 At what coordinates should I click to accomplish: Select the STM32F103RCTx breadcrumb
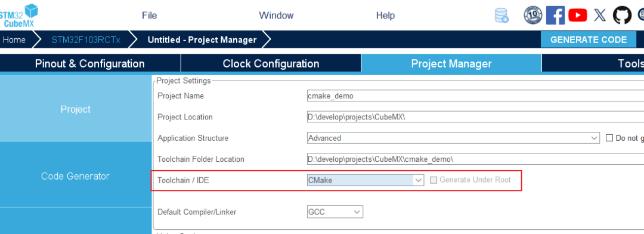click(86, 40)
